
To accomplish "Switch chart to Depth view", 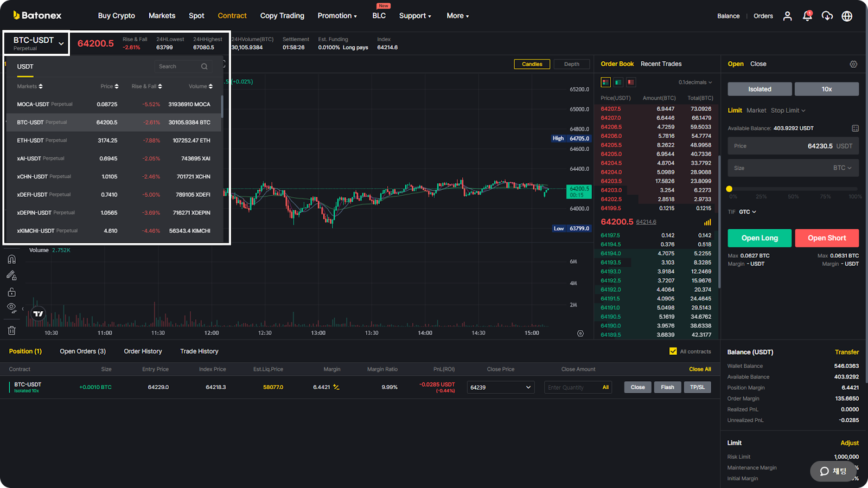I will [572, 64].
